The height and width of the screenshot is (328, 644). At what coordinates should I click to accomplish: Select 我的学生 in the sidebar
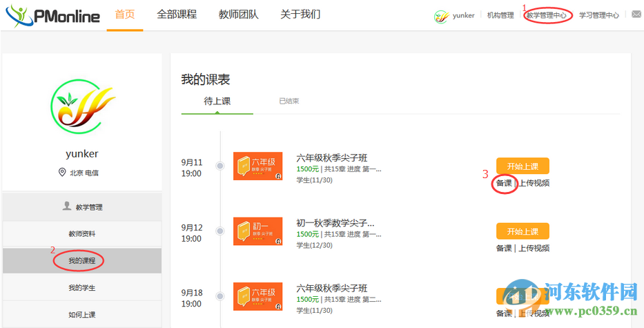click(x=82, y=288)
